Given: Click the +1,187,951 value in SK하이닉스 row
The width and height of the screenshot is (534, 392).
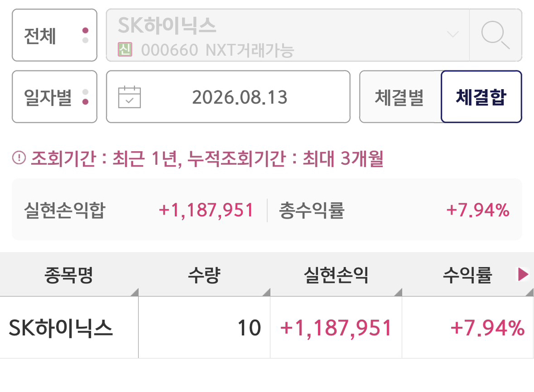Looking at the screenshot, I should pyautogui.click(x=336, y=328).
